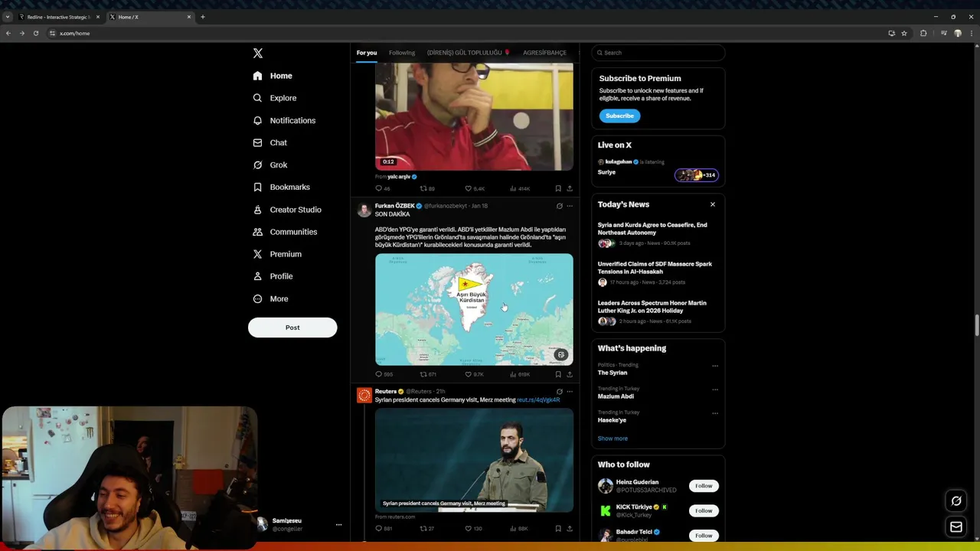Open the Grok floating button

coord(956,501)
